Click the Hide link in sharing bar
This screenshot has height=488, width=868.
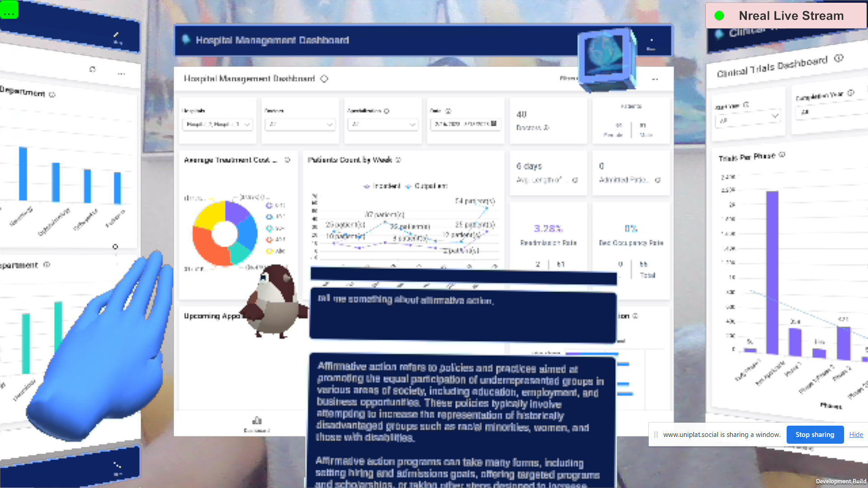click(x=856, y=435)
